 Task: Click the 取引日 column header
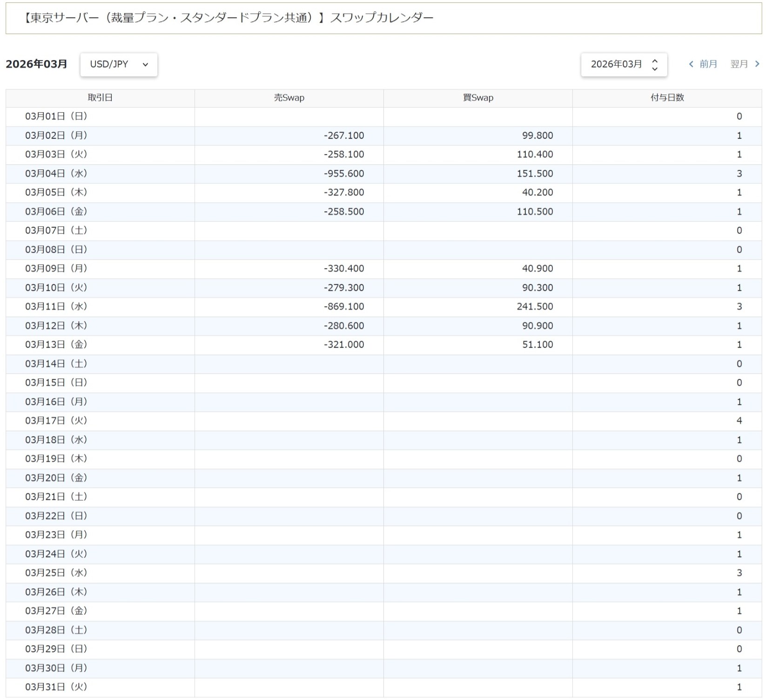pyautogui.click(x=100, y=98)
